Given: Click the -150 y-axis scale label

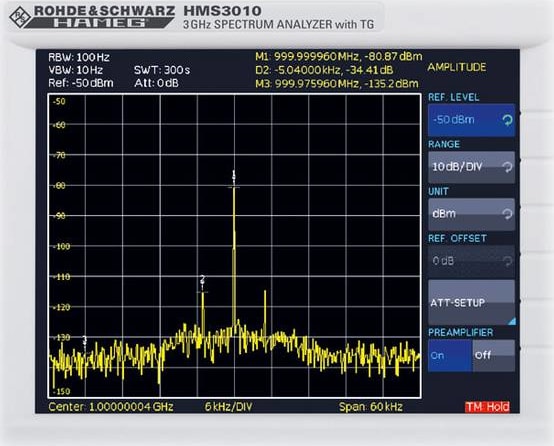Looking at the screenshot, I should click(x=61, y=392).
